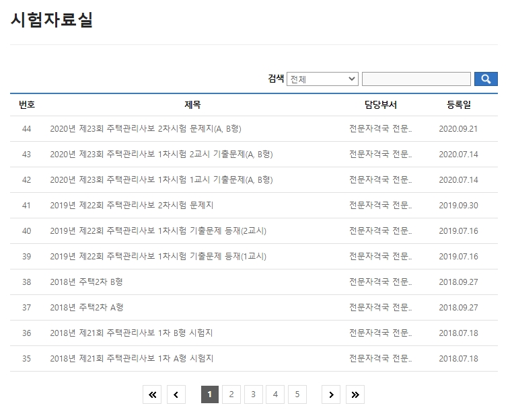Jump to the last page with double-right arrows
This screenshot has width=512, height=420.
click(355, 394)
